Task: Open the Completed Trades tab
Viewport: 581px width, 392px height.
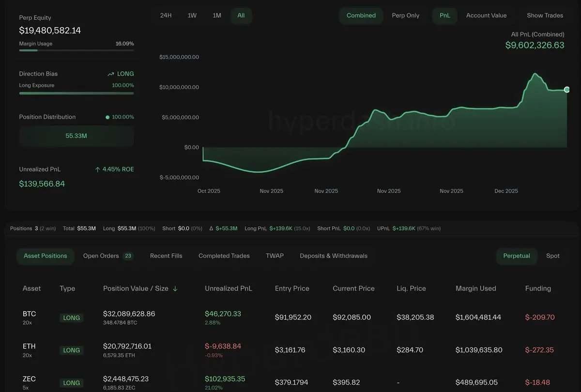Action: pos(224,256)
